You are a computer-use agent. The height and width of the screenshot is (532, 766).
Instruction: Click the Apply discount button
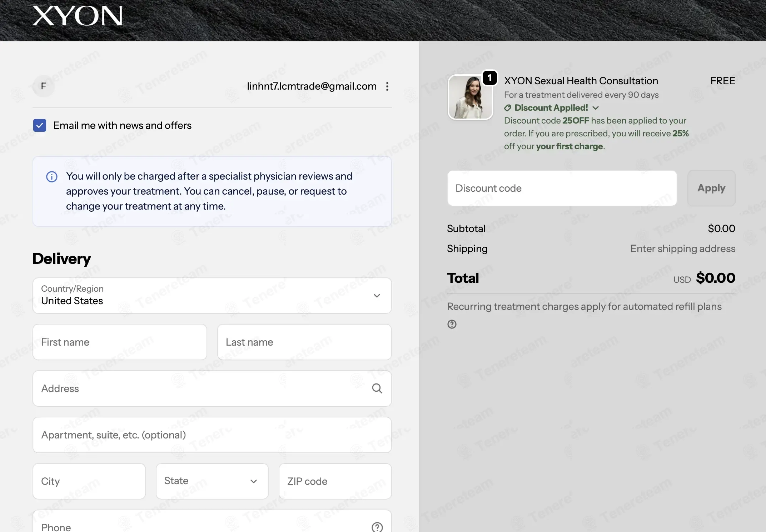pyautogui.click(x=711, y=188)
